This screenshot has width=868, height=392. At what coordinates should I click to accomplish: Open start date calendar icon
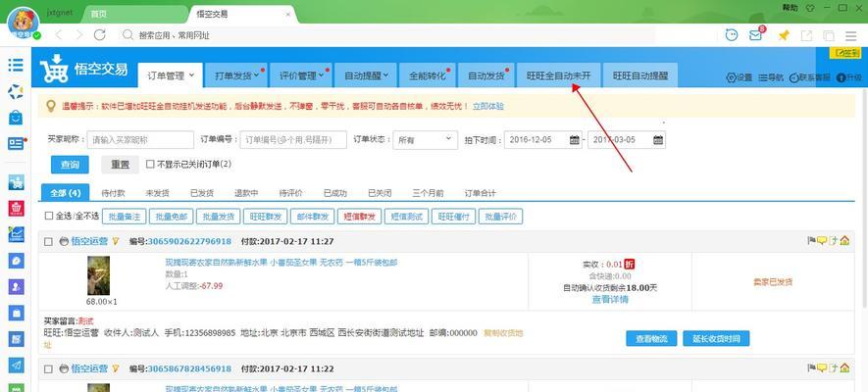575,140
